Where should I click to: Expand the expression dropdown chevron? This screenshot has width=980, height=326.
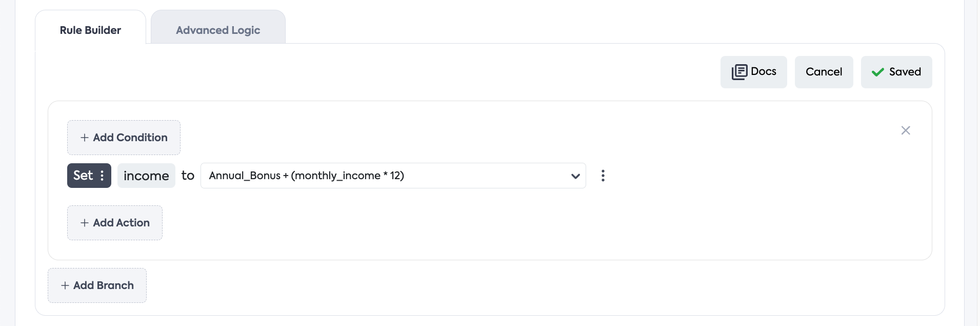(x=575, y=176)
